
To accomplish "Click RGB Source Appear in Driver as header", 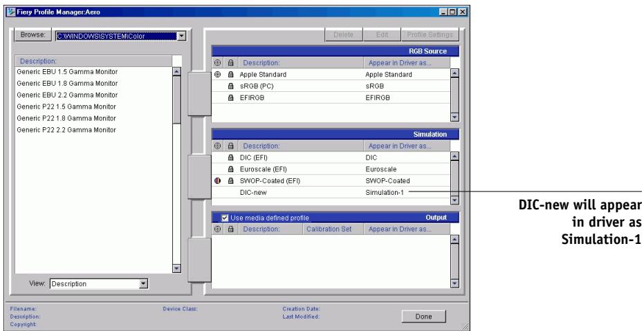I will (x=407, y=63).
